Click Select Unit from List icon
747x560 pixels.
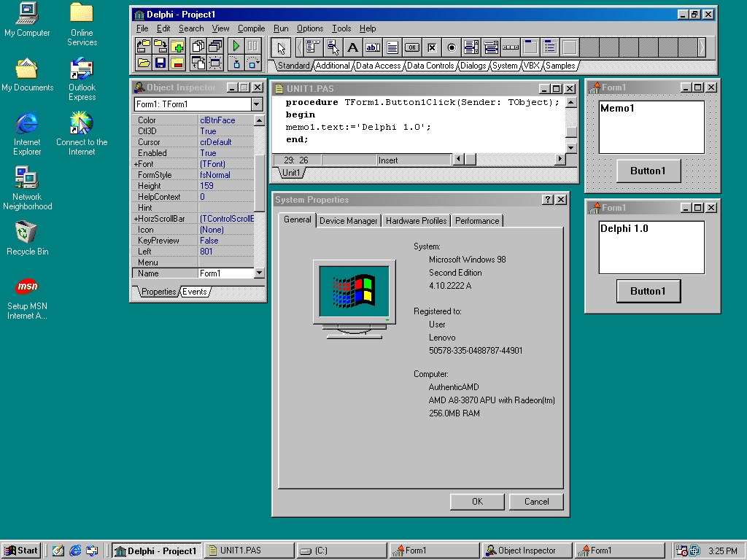[x=198, y=46]
